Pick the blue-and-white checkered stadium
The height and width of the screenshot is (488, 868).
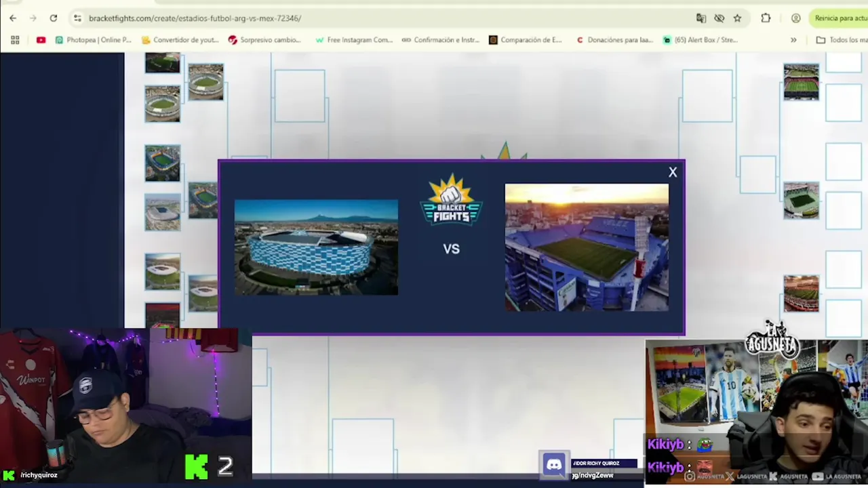[316, 247]
